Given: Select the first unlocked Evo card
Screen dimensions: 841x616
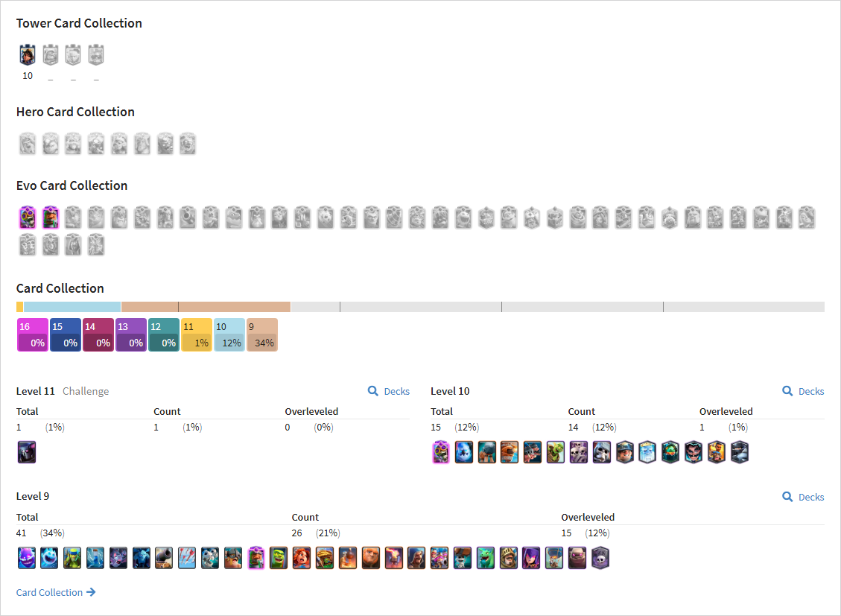Looking at the screenshot, I should coord(28,217).
